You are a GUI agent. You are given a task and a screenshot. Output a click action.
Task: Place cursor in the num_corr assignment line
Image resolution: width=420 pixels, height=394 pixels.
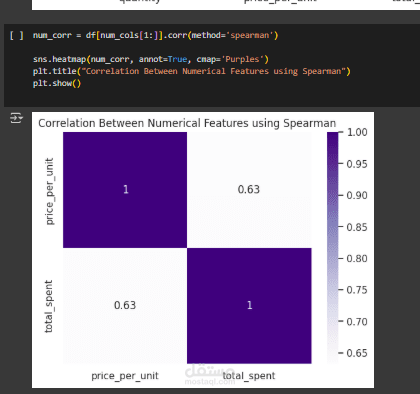tap(155, 35)
